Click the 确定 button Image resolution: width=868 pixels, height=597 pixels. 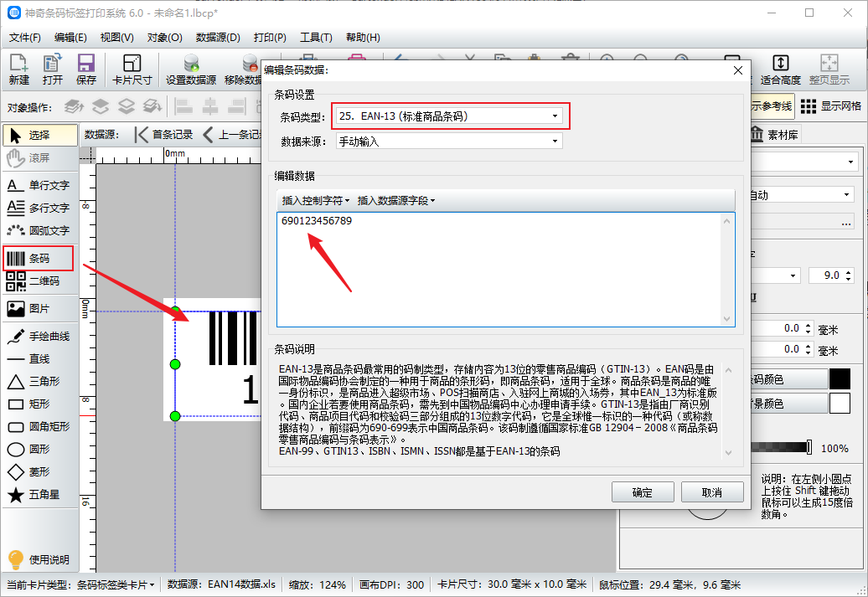pyautogui.click(x=643, y=492)
